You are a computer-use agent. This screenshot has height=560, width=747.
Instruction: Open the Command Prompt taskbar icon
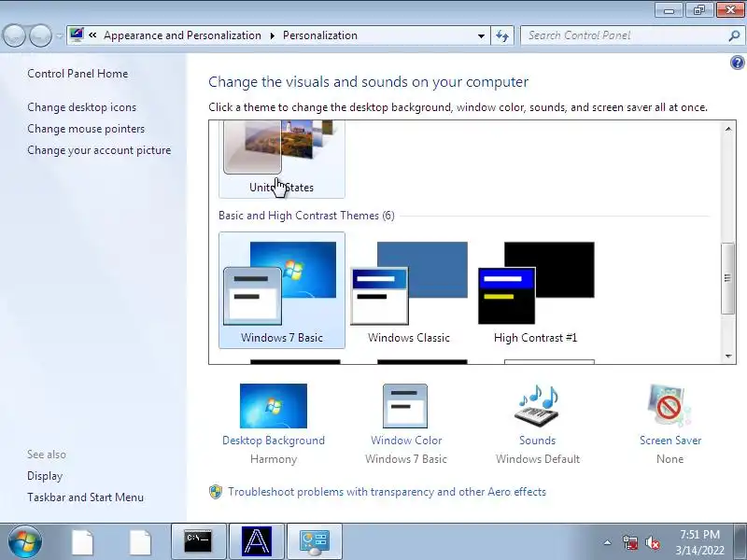(x=198, y=541)
